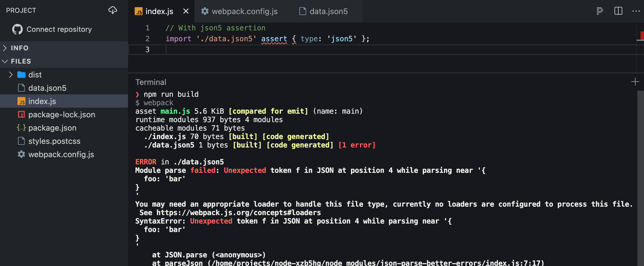Click the download project cloud icon
This screenshot has width=644, height=266.
pos(113,10)
